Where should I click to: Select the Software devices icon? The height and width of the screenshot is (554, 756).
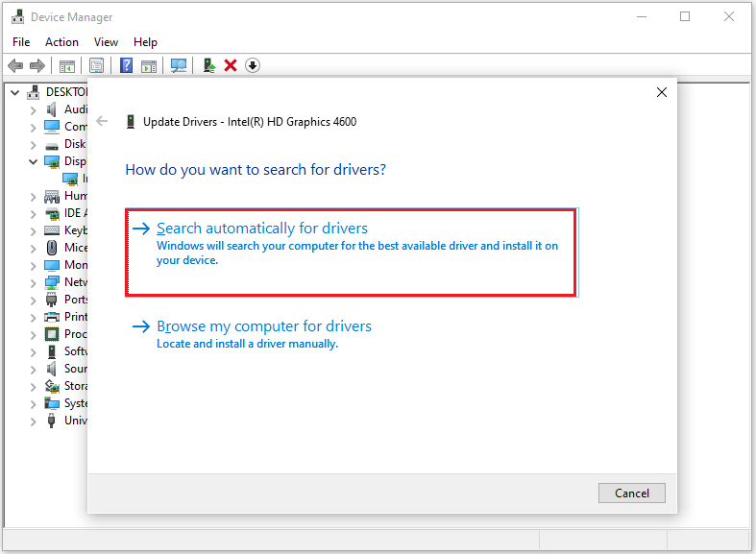[x=52, y=351]
